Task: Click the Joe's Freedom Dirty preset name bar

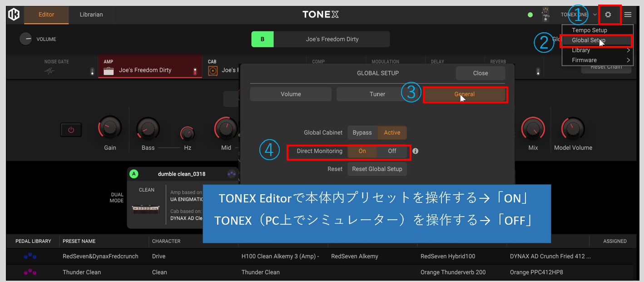Action: (332, 39)
